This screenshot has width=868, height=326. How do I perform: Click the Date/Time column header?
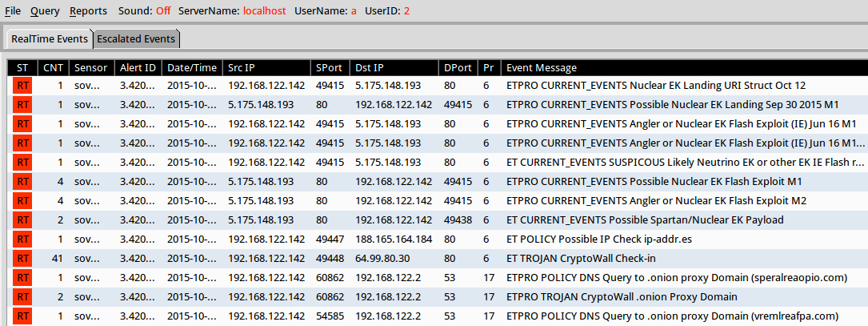click(x=192, y=68)
